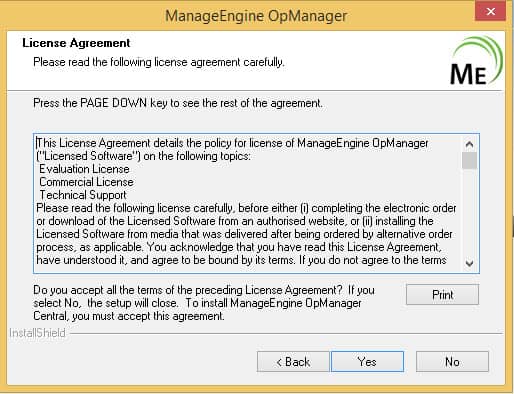
Task: Click the License Agreement heading
Action: pyautogui.click(x=76, y=43)
